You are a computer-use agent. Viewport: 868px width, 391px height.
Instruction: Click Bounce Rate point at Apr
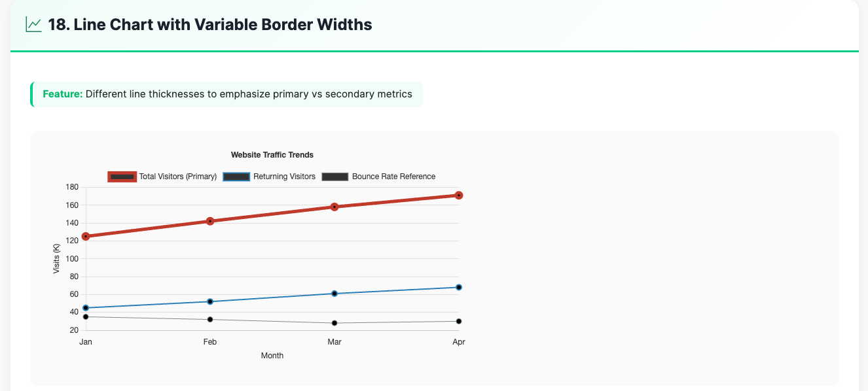(x=459, y=321)
